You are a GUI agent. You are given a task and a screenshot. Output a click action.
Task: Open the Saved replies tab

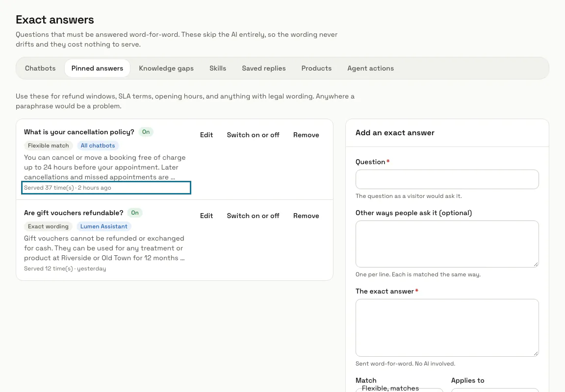264,69
